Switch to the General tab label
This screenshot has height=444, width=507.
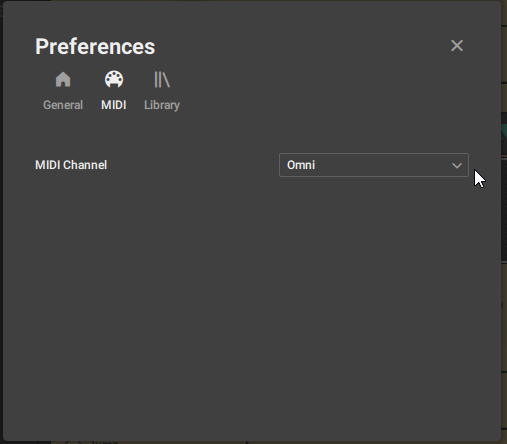(x=63, y=105)
